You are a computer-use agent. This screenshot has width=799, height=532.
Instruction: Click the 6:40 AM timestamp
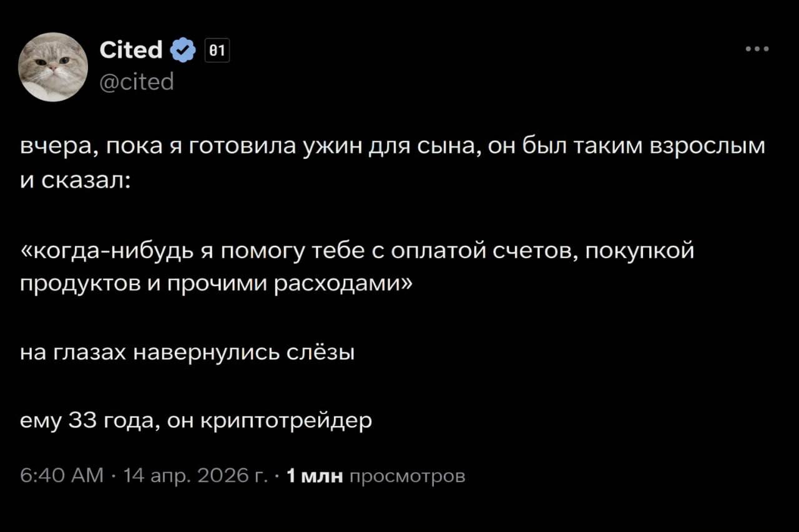[62, 476]
